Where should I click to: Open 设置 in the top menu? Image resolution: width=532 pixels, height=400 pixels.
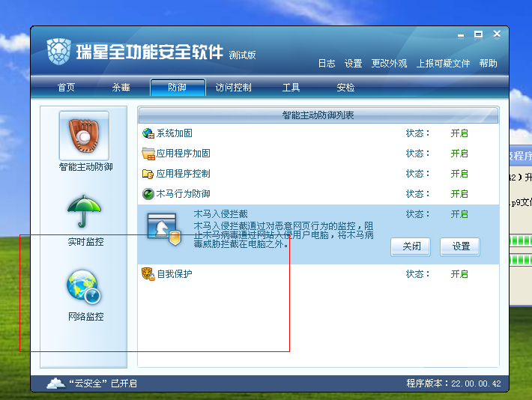click(x=353, y=64)
